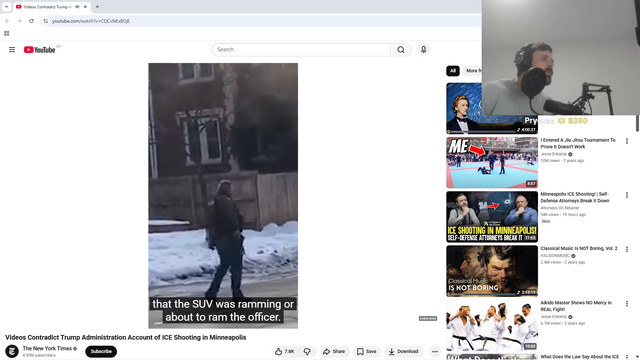This screenshot has height=360, width=640.
Task: Open the browser apps grid shortcut
Action: click(x=7, y=33)
